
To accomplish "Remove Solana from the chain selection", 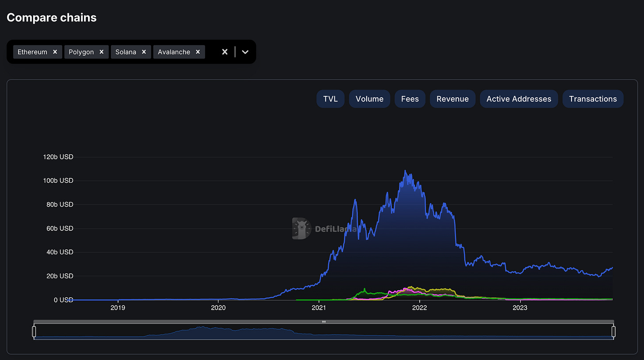I will [x=144, y=52].
